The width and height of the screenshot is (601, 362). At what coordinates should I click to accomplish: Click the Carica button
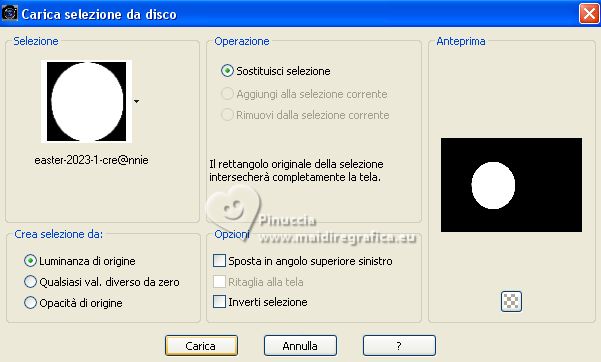click(201, 346)
